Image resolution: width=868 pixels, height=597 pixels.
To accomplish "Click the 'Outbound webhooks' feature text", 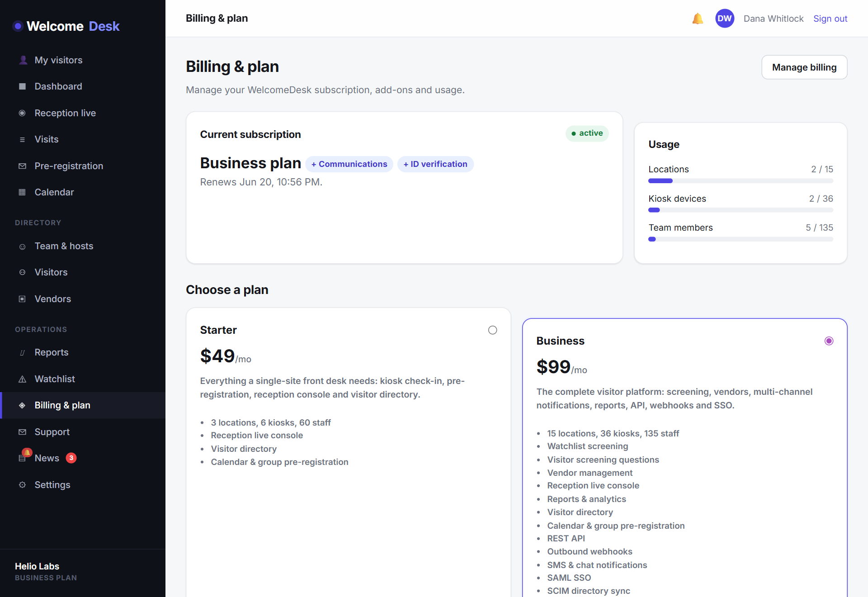I will 590,552.
